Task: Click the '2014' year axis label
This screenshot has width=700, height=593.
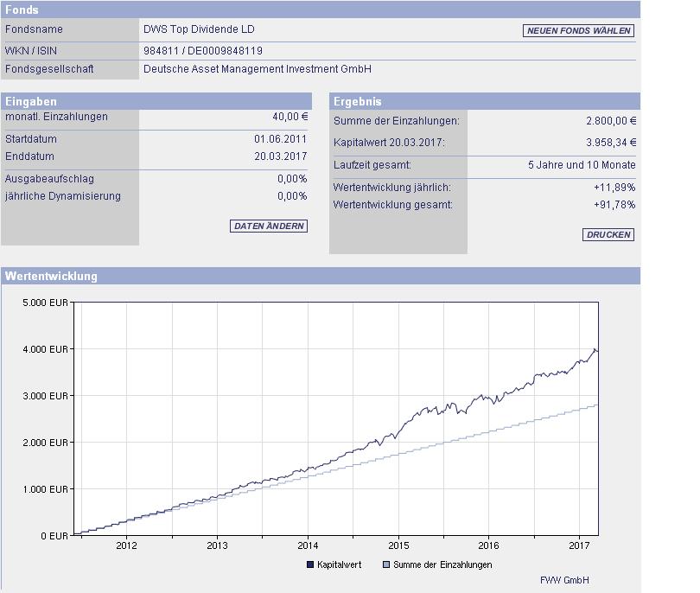Action: coord(308,545)
